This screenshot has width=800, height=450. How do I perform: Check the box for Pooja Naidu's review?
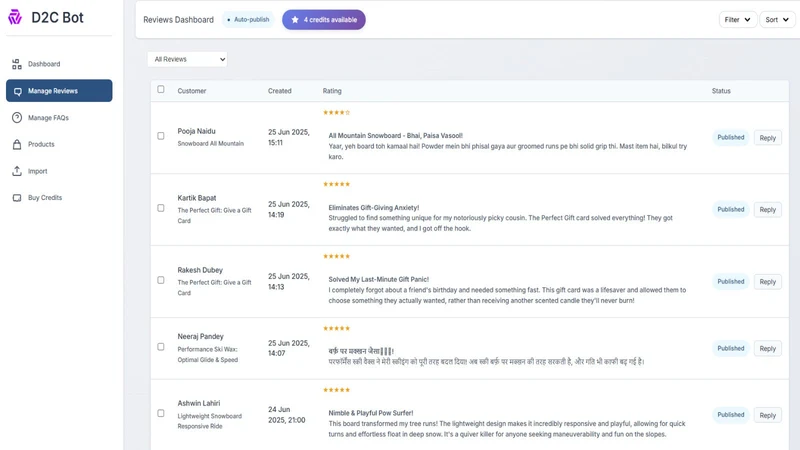pos(161,136)
